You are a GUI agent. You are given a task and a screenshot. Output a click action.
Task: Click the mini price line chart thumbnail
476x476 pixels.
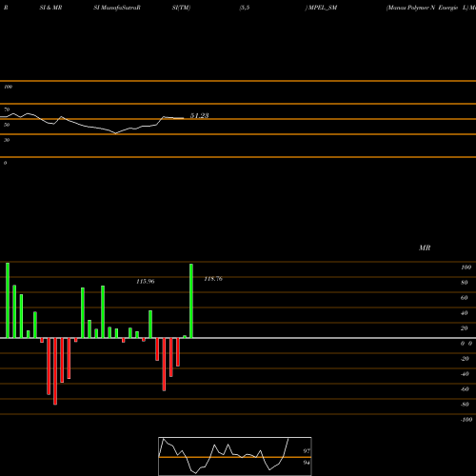tap(235, 456)
